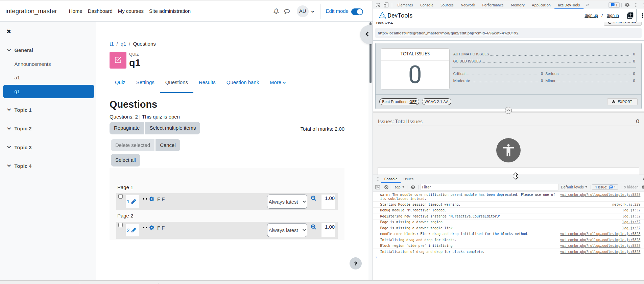Image resolution: width=644 pixels, height=284 pixels.
Task: Activate the DevTools inspect element picker
Action: [x=378, y=5]
